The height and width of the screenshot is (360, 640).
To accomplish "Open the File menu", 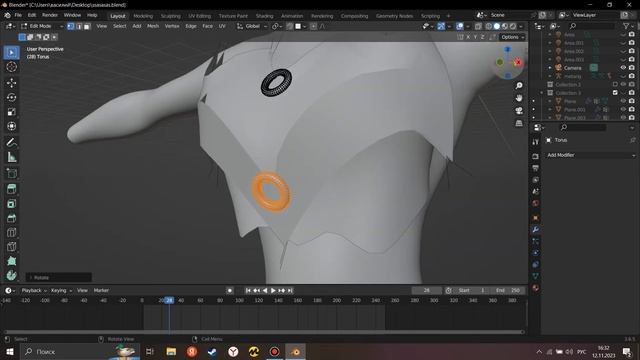I will [x=18, y=15].
